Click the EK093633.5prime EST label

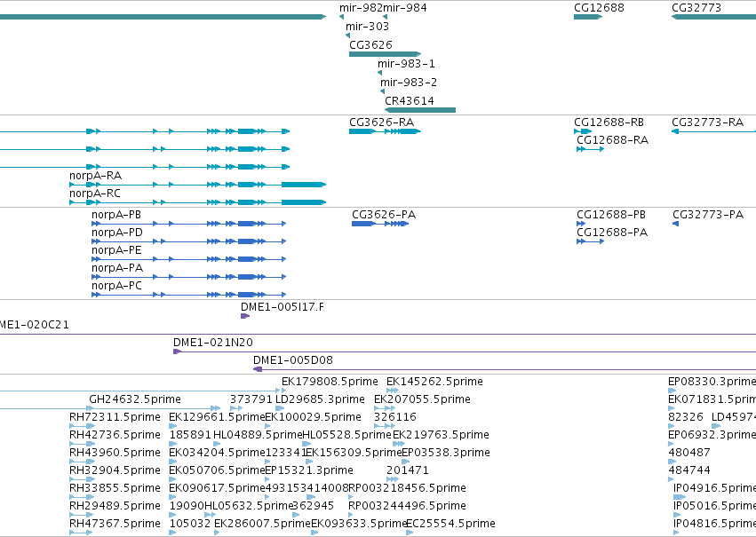click(359, 525)
